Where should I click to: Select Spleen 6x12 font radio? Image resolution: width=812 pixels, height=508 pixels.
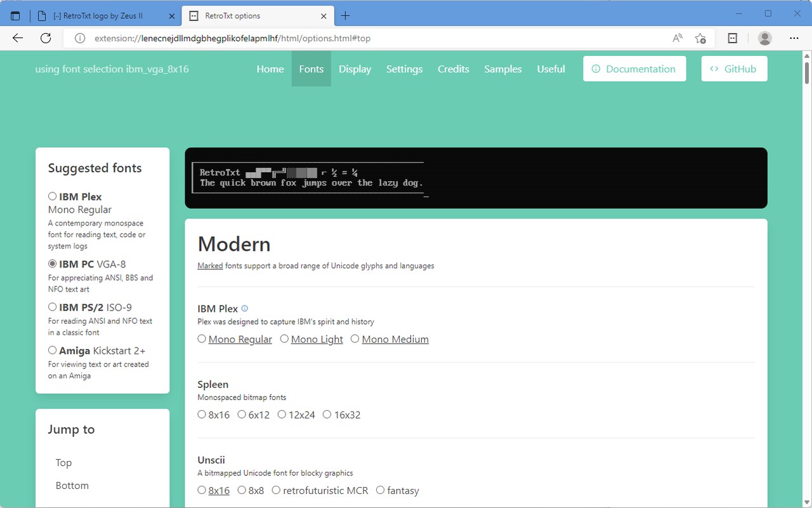tap(242, 415)
